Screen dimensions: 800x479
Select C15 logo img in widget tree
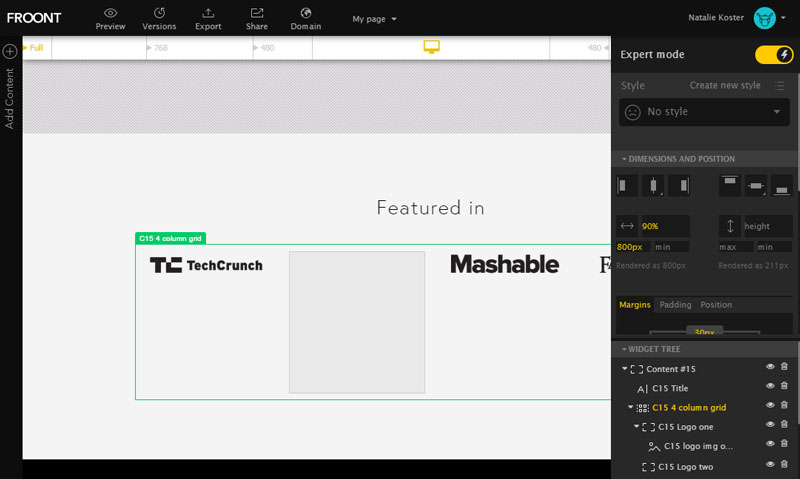[x=698, y=446]
